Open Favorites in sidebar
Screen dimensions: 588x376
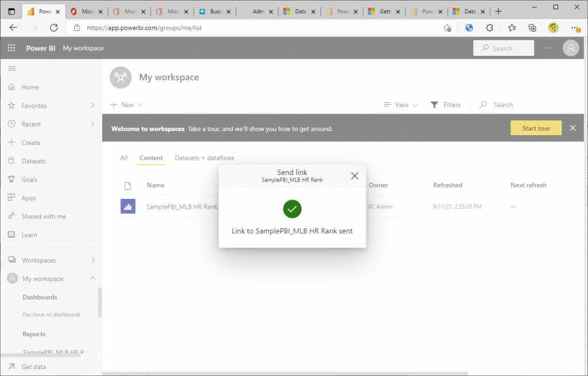point(34,106)
